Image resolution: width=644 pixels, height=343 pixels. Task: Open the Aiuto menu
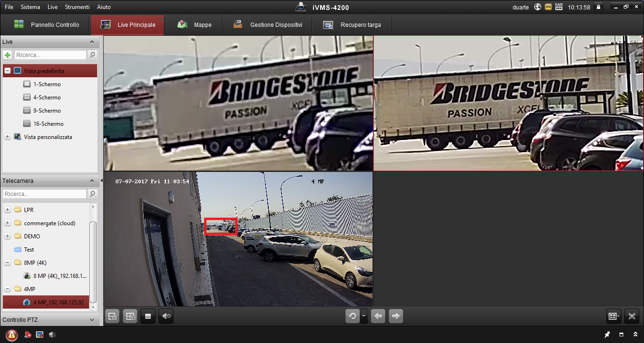(x=104, y=7)
